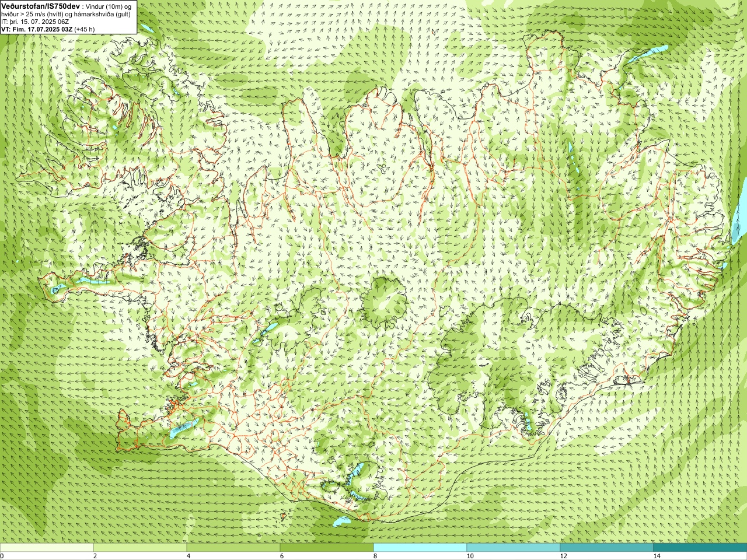Click the darkest teal swatch above 14

[700, 548]
